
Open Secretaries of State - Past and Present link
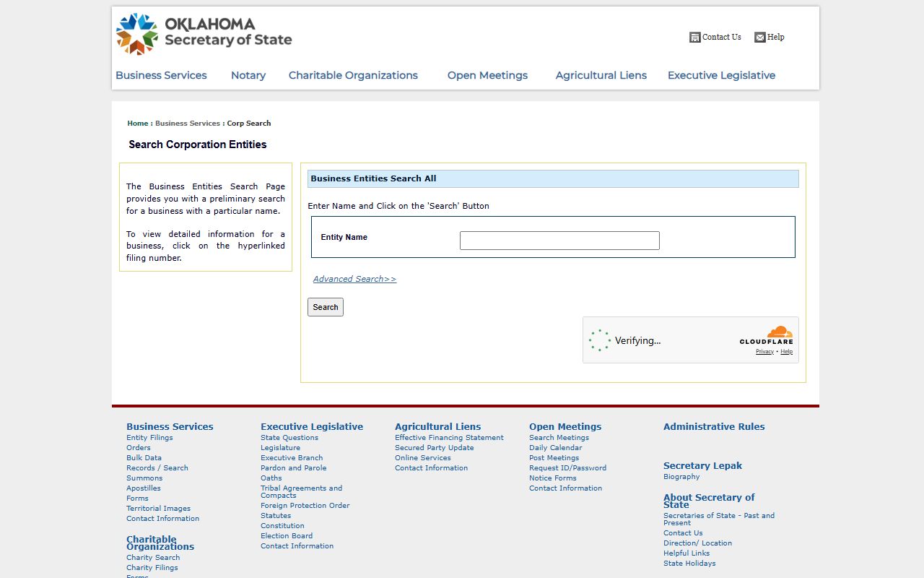[719, 519]
